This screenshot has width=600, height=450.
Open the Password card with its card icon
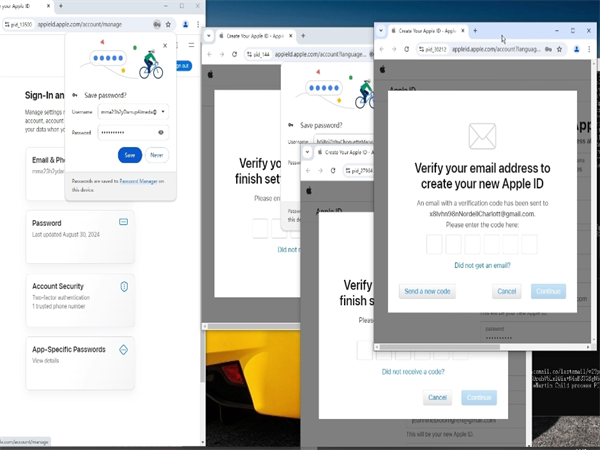(123, 221)
